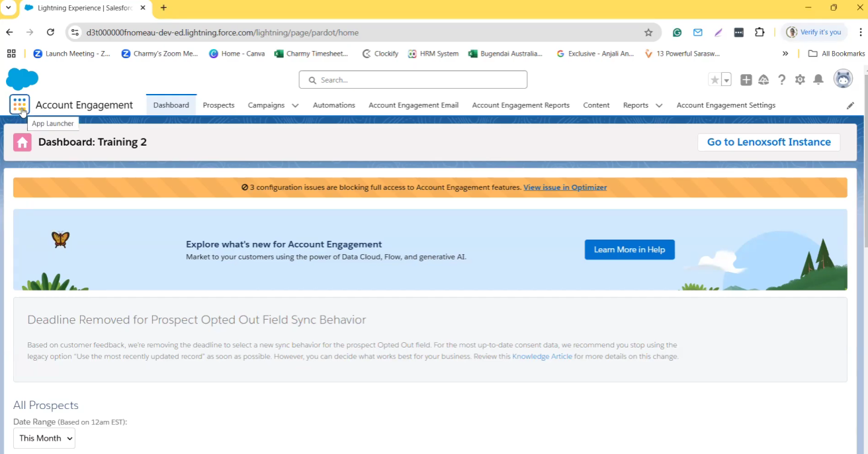This screenshot has width=868, height=454.
Task: Click the Salesforce cloud logo
Action: (22, 79)
